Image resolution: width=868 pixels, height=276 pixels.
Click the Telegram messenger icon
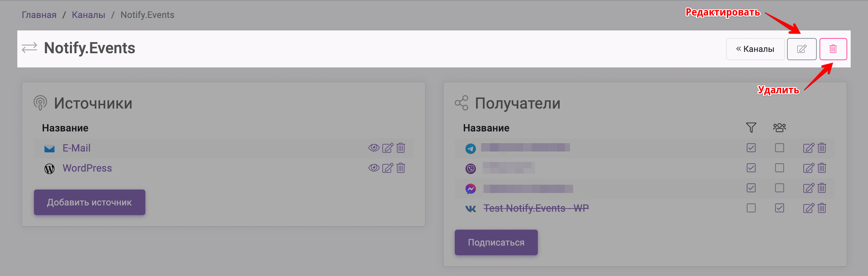click(x=471, y=149)
